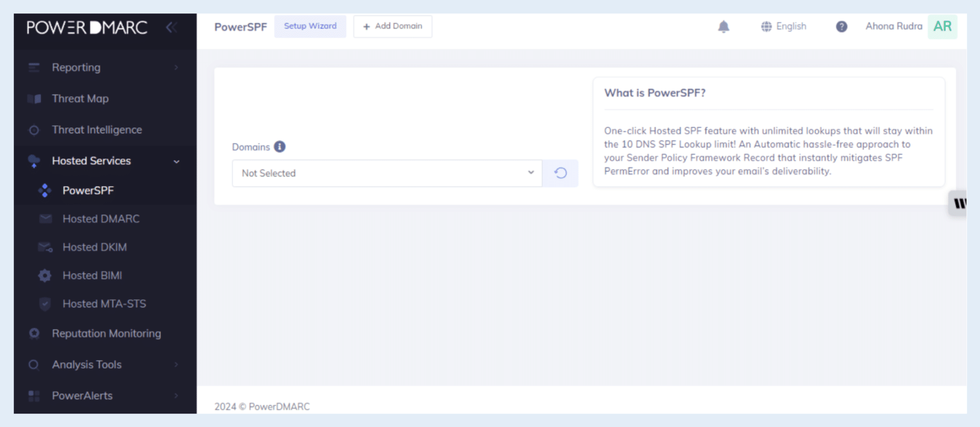Click the 'Domains' field label
980x427 pixels.
[251, 147]
